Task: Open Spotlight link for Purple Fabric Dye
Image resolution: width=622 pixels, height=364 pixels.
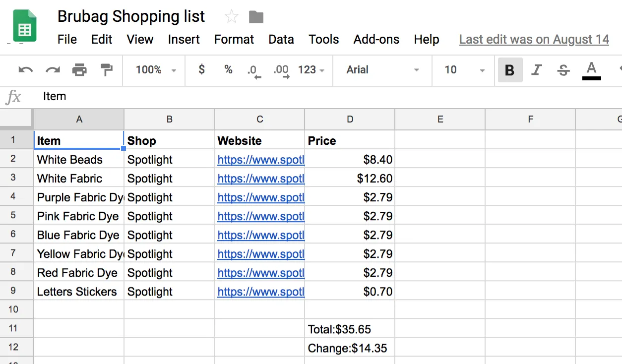Action: pyautogui.click(x=261, y=197)
